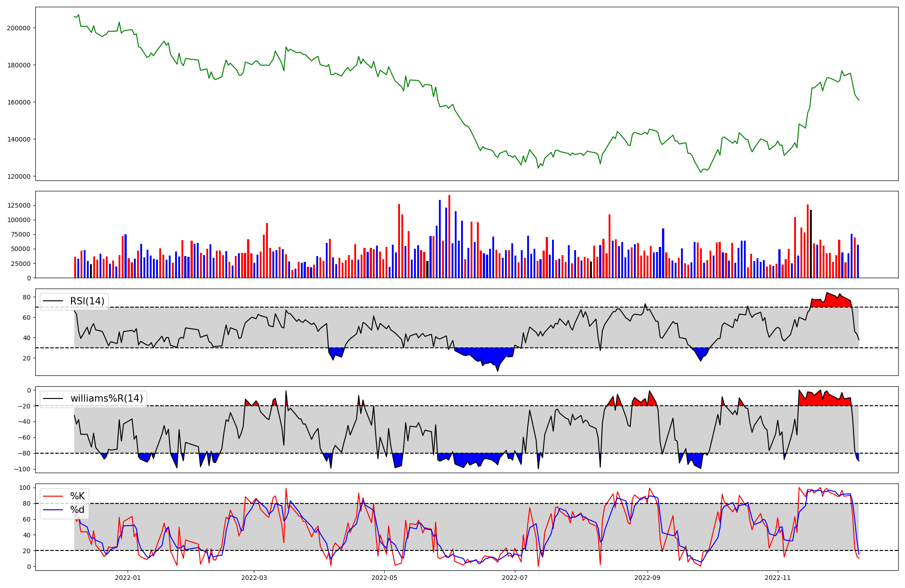Click the 2022-03 date tick label
This screenshot has height=588, width=905.
(x=254, y=578)
